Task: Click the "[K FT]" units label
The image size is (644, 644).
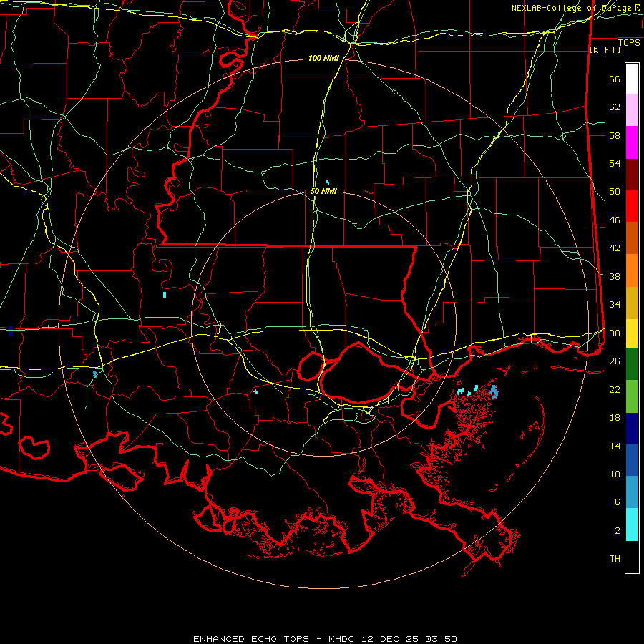Action: click(605, 50)
